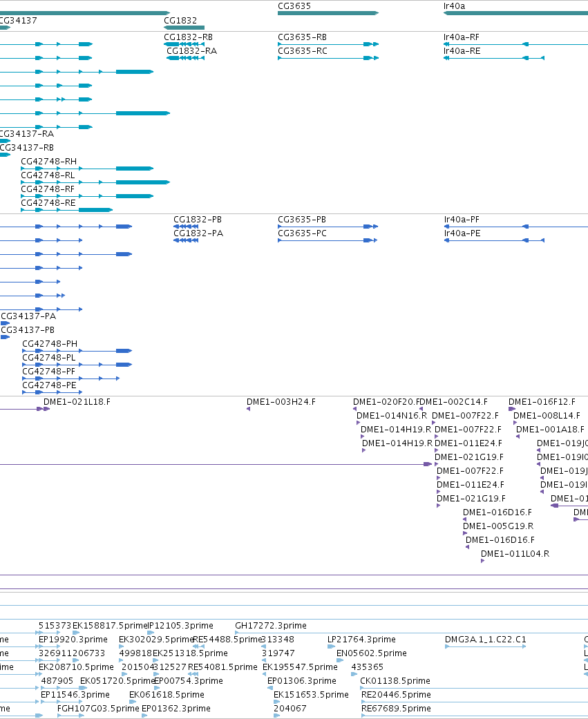Select protein CG42748-PH
The width and height of the screenshot is (588, 719).
(x=50, y=344)
